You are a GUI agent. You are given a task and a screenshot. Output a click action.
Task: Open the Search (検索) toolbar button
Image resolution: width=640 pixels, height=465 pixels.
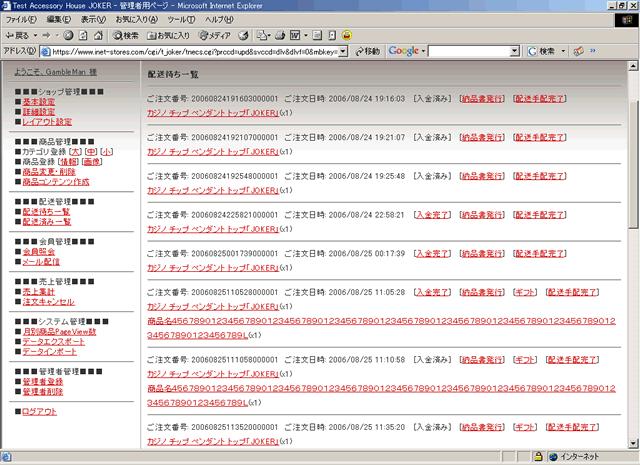point(131,35)
